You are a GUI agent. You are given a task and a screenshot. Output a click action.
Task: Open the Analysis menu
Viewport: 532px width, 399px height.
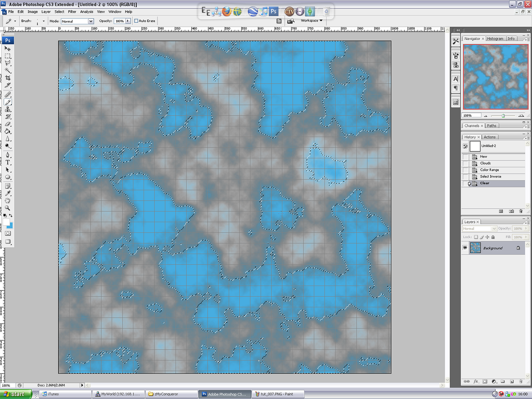coord(87,12)
